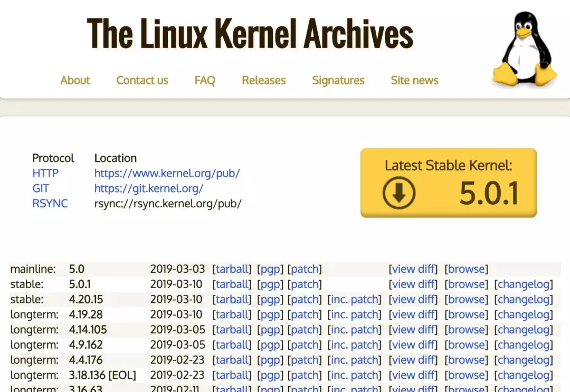Screen dimensions: 570x392
Task: Open inc. patch for 3.18.136 [EOL]
Action: [x=355, y=376]
